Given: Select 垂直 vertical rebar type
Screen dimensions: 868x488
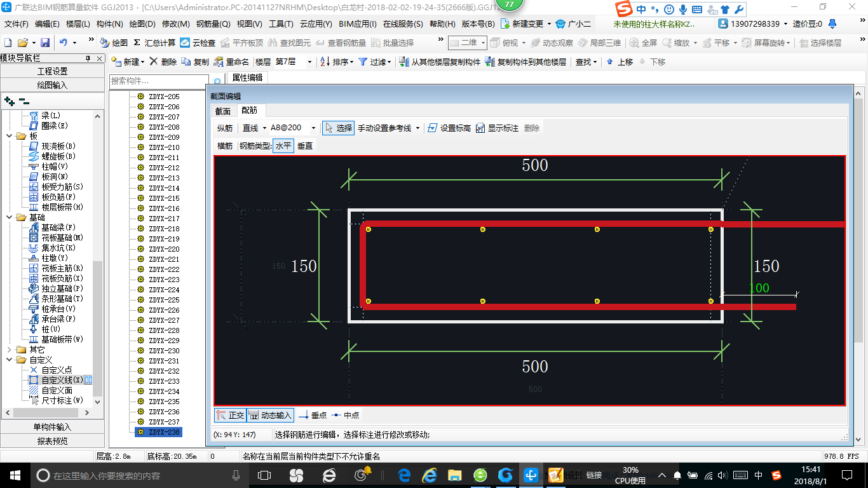Looking at the screenshot, I should click(305, 146).
